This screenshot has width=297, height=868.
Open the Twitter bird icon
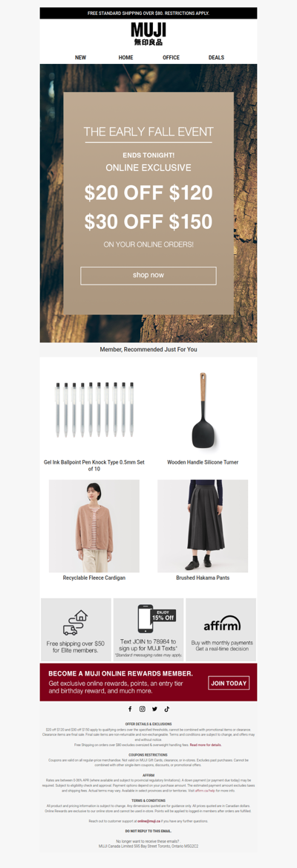(x=154, y=709)
